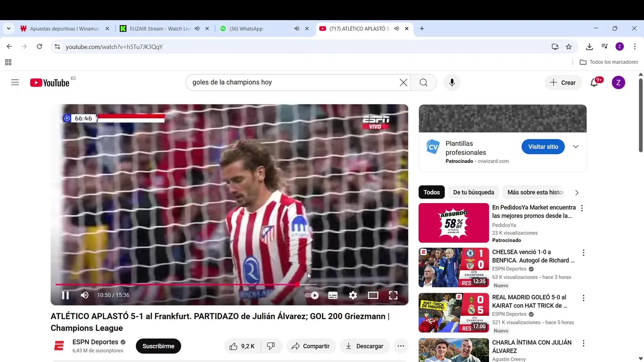644x362 pixels.
Task: Toggle autoplay switch in player
Action: [312, 295]
